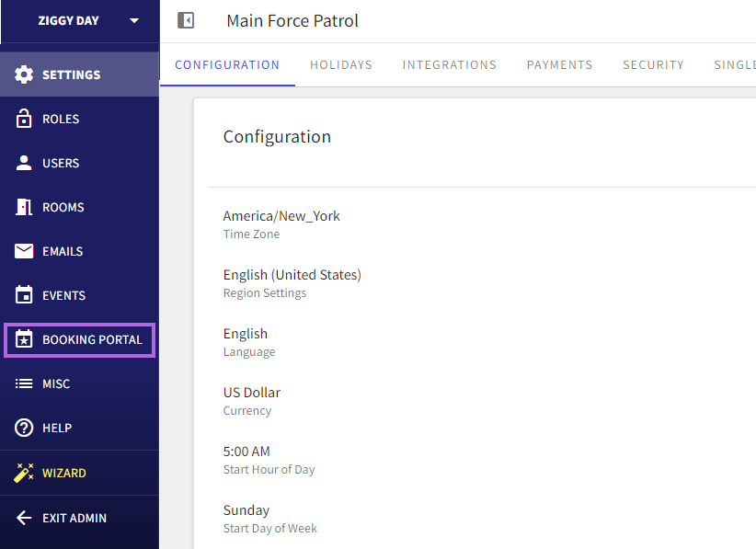Click the Help question mark icon

(25, 428)
